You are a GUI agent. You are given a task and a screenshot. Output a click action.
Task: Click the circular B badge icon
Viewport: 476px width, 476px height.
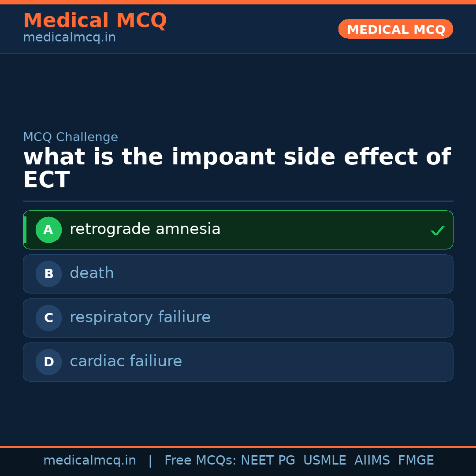(48, 274)
